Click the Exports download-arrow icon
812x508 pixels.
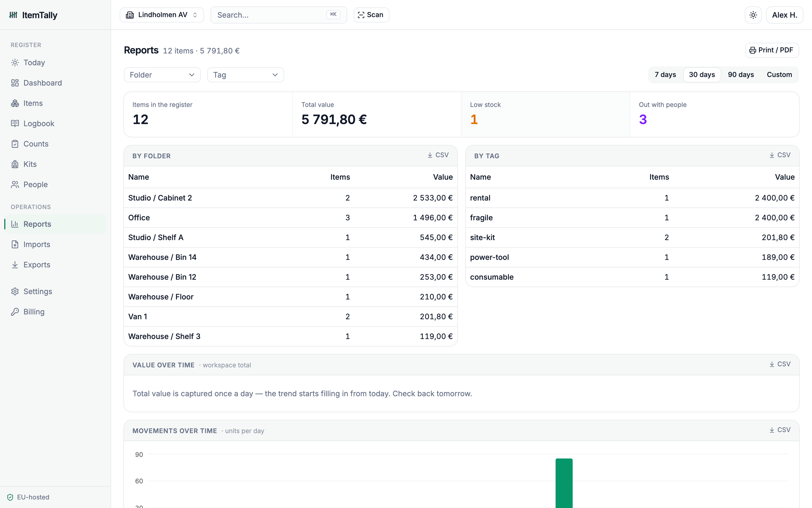coord(15,265)
